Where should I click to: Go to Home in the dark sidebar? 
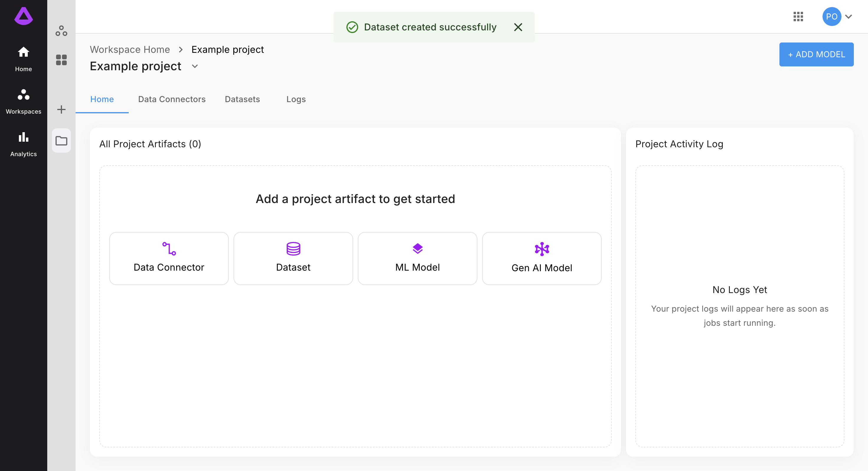tap(24, 59)
